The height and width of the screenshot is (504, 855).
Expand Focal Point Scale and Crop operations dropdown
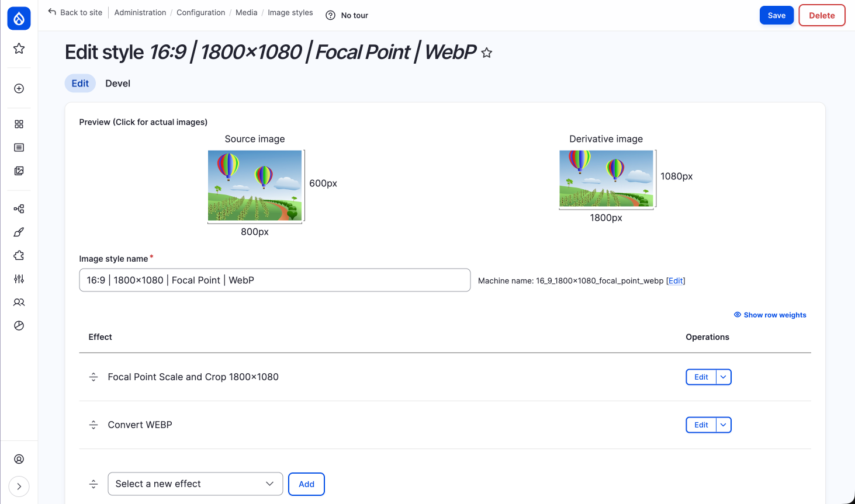click(724, 377)
